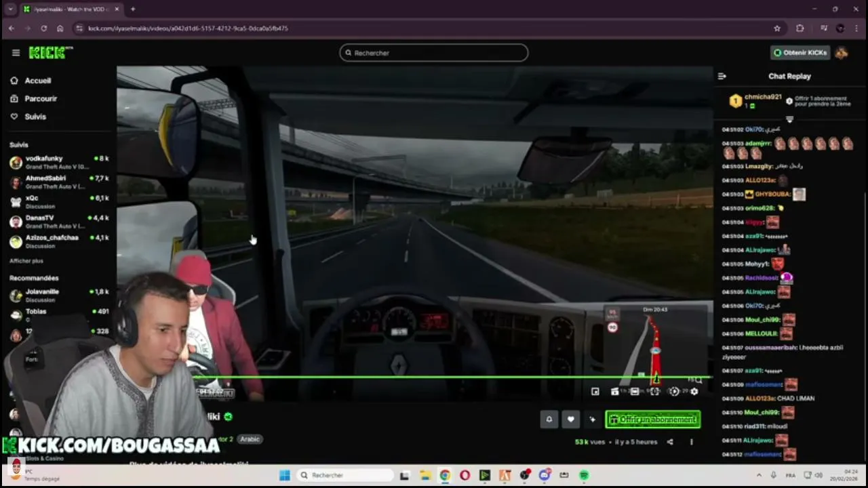Open File Explorer from taskbar
Image resolution: width=868 pixels, height=488 pixels.
tap(425, 475)
